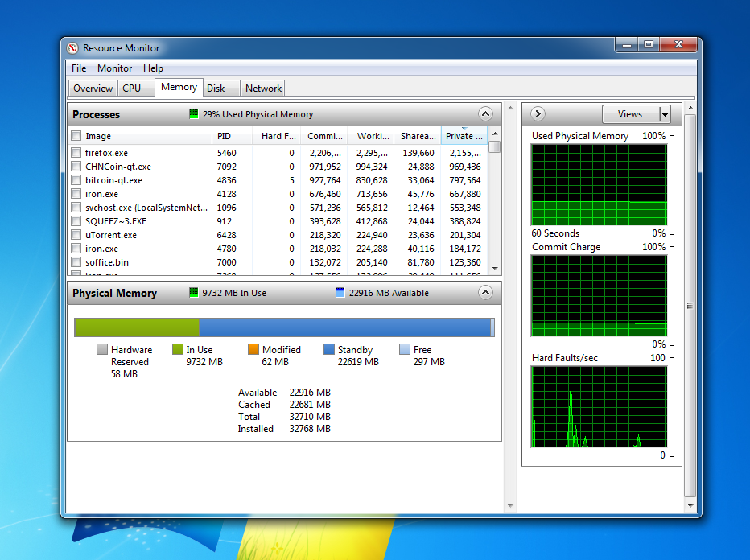This screenshot has height=560, width=750.
Task: Click the Used Physical Memory graph
Action: [599, 184]
